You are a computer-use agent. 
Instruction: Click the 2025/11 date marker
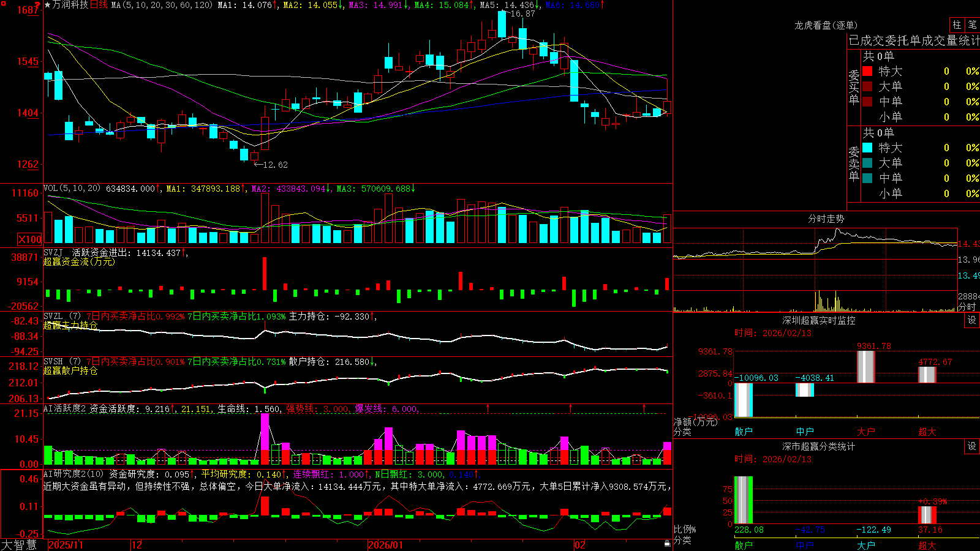[x=66, y=545]
